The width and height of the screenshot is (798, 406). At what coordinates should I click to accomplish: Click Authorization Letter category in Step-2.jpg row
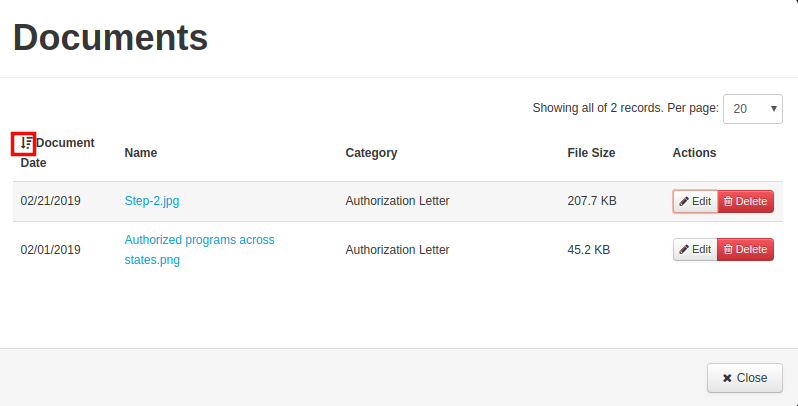coord(397,201)
